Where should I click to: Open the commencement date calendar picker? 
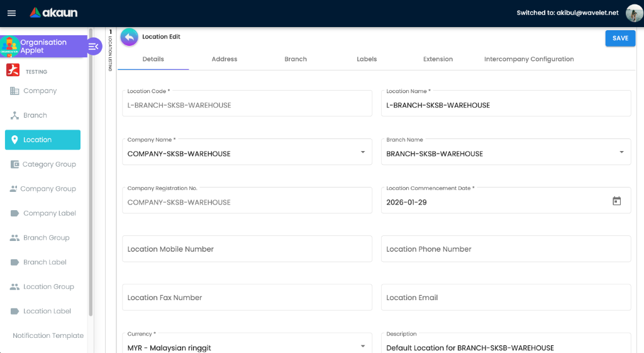click(x=616, y=201)
